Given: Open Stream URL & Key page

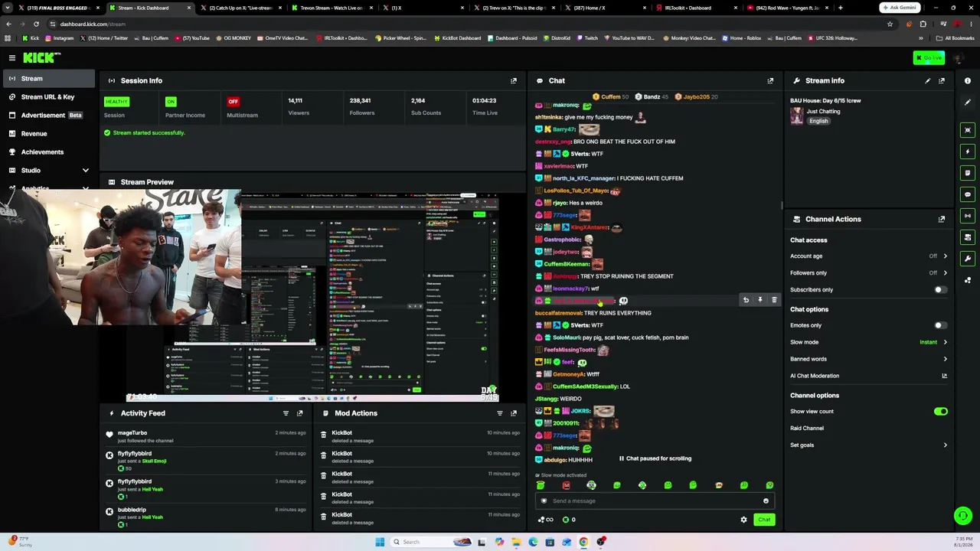Looking at the screenshot, I should tap(49, 97).
